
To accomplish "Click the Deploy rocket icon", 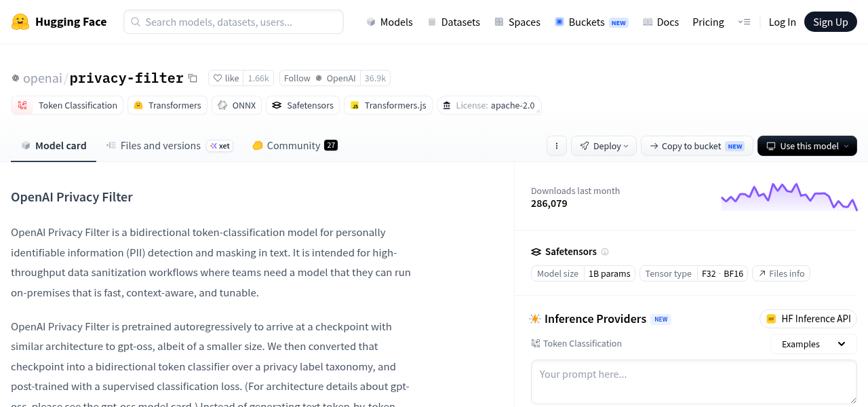I will point(584,146).
